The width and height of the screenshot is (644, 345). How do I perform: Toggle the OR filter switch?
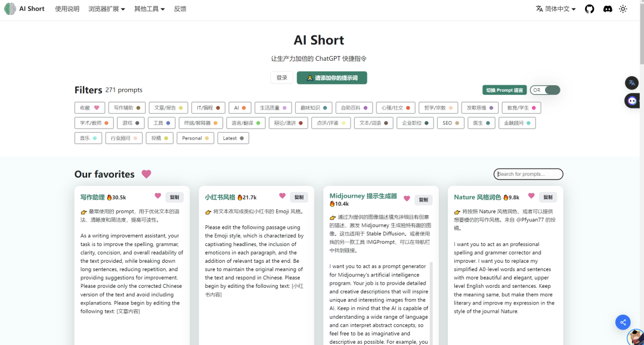pyautogui.click(x=545, y=90)
